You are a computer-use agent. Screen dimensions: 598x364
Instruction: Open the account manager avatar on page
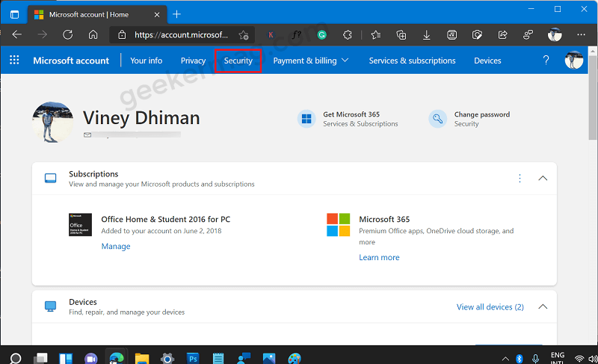[x=573, y=61]
